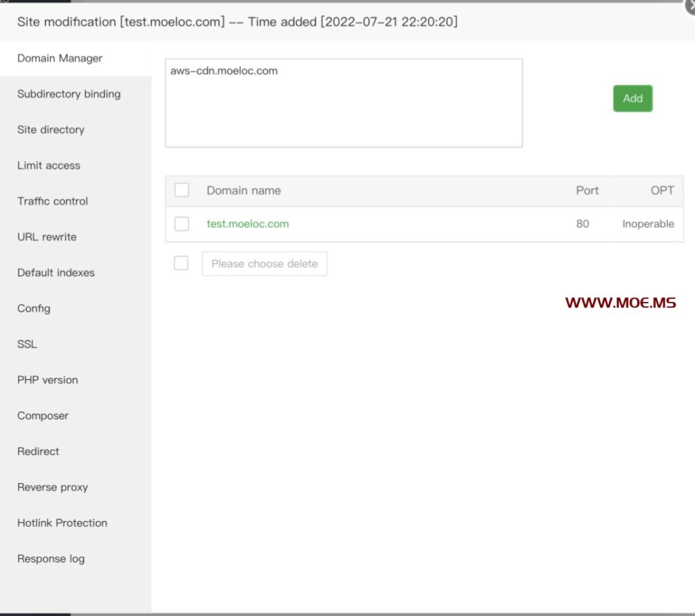Check the box beside test.moeloc.com
695x616 pixels.
pyautogui.click(x=182, y=224)
